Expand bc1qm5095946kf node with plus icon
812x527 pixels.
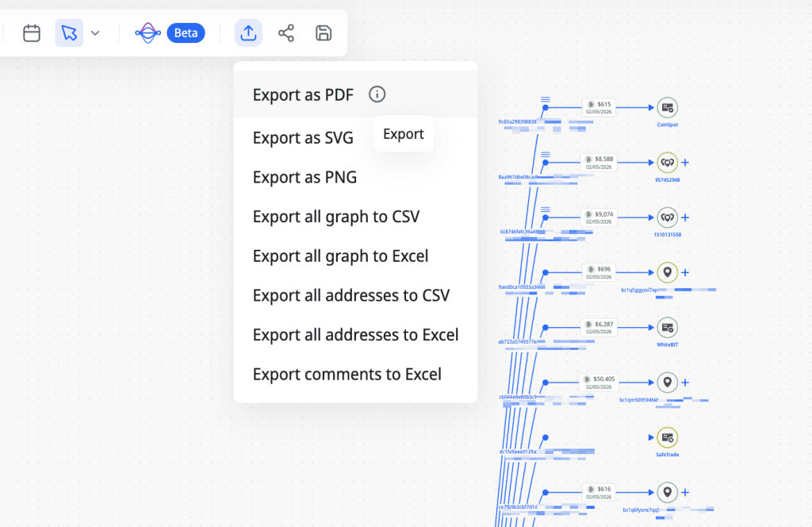click(685, 383)
